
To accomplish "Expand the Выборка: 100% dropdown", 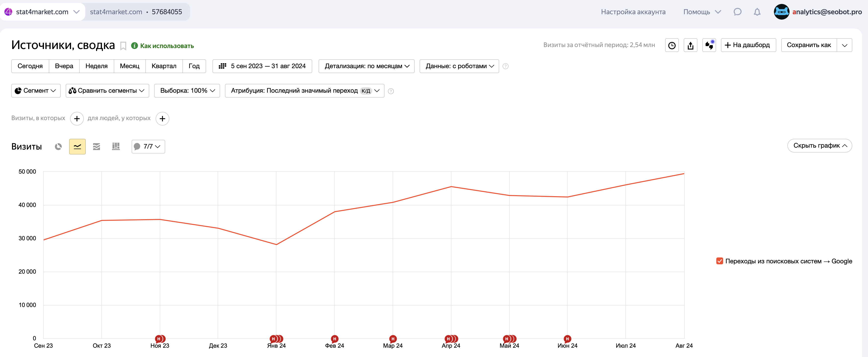I will click(187, 91).
